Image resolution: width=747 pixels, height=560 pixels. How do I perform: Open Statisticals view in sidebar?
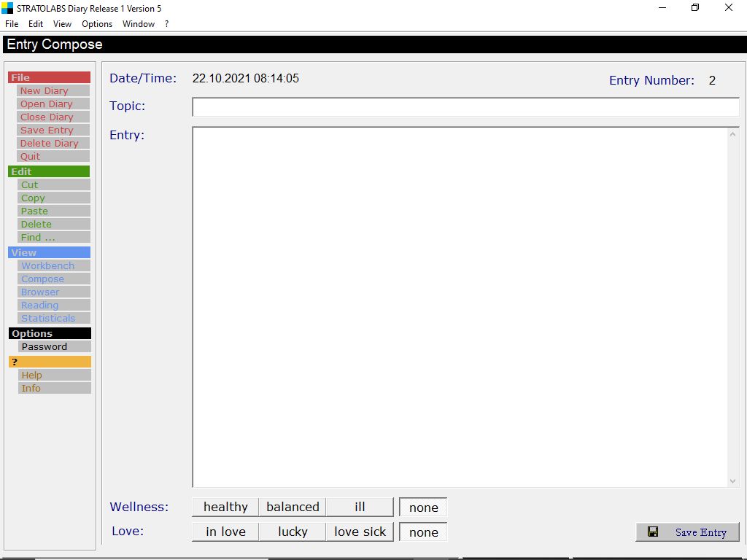54,318
